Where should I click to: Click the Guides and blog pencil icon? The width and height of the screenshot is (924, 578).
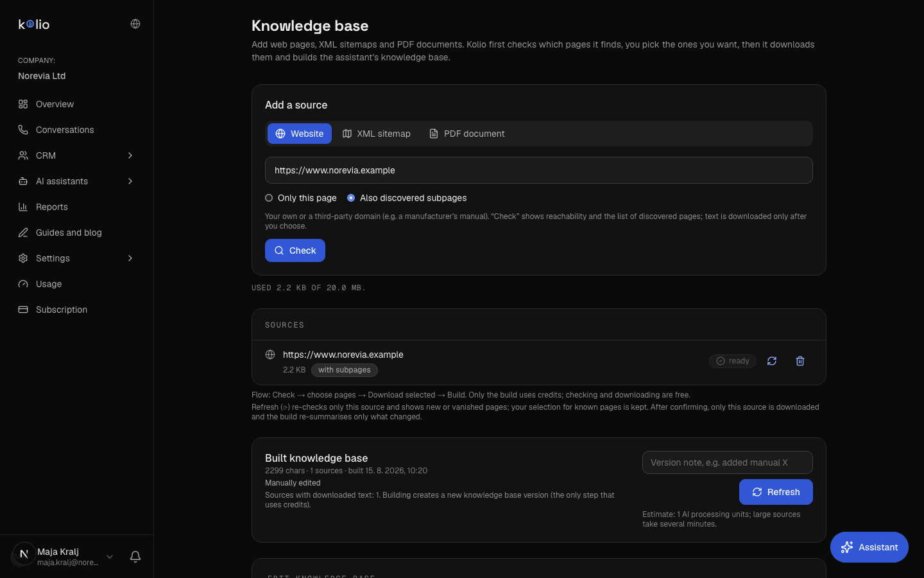(23, 232)
